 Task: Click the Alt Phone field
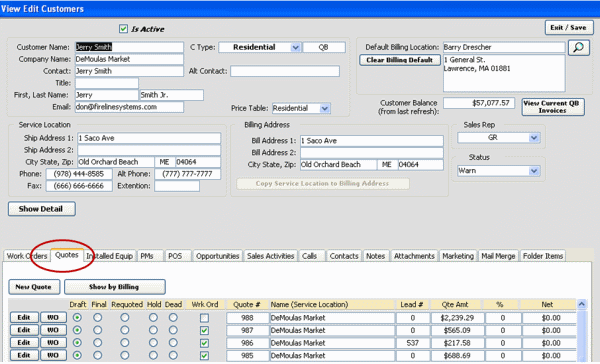click(188, 174)
